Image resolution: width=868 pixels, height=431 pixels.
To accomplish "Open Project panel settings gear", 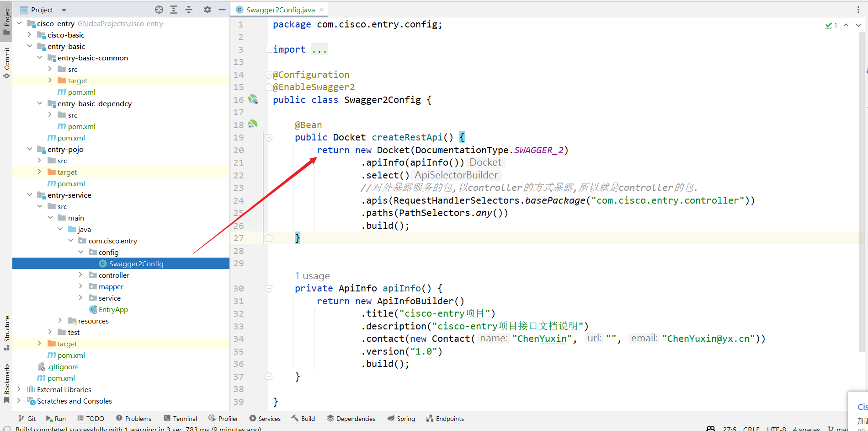I will pyautogui.click(x=208, y=10).
